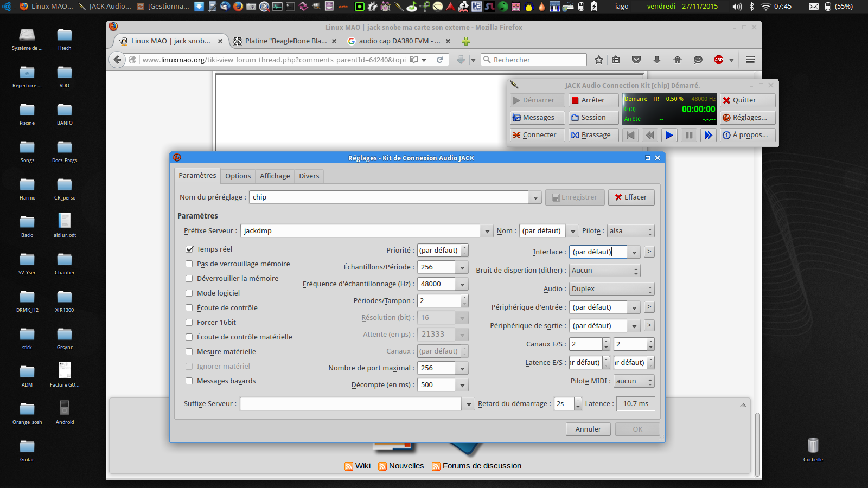Click the Adblock Plus icon
Viewport: 868px width, 488px height.
coord(719,60)
